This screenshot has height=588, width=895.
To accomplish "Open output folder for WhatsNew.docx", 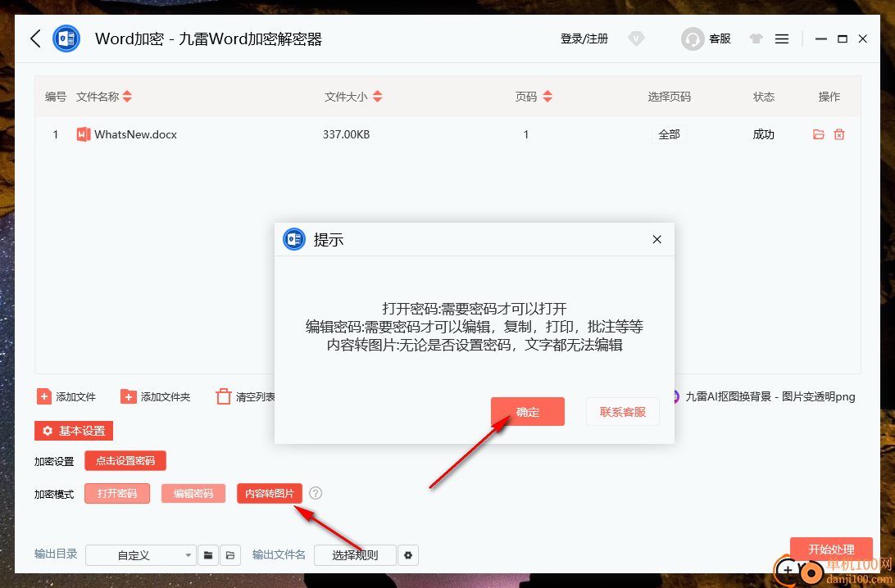I will [819, 134].
